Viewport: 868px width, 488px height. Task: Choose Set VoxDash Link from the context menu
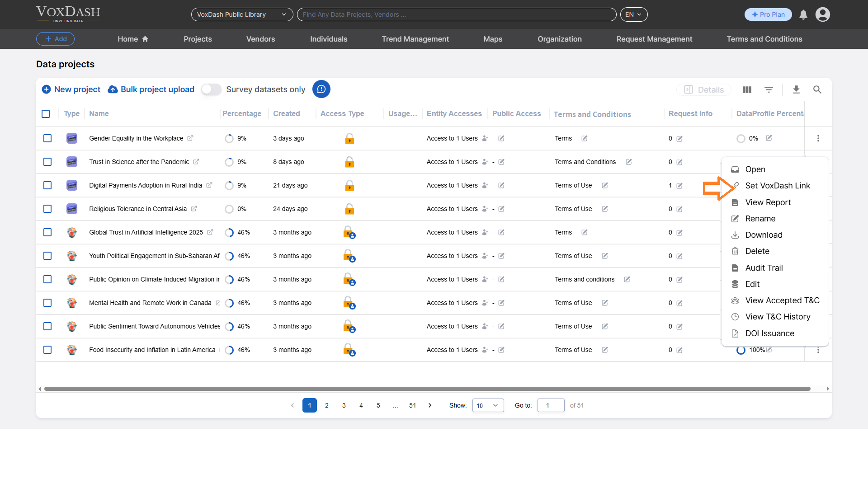pyautogui.click(x=777, y=185)
